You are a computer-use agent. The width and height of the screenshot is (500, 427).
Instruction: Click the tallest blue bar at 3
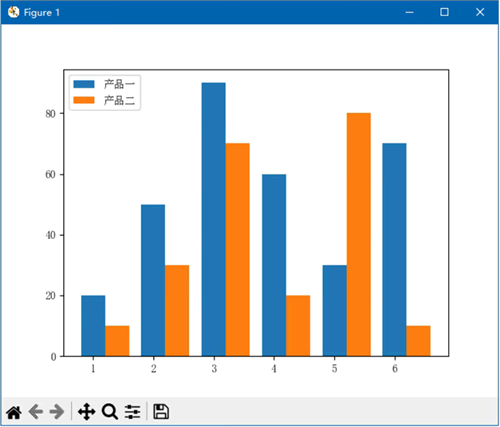(214, 219)
